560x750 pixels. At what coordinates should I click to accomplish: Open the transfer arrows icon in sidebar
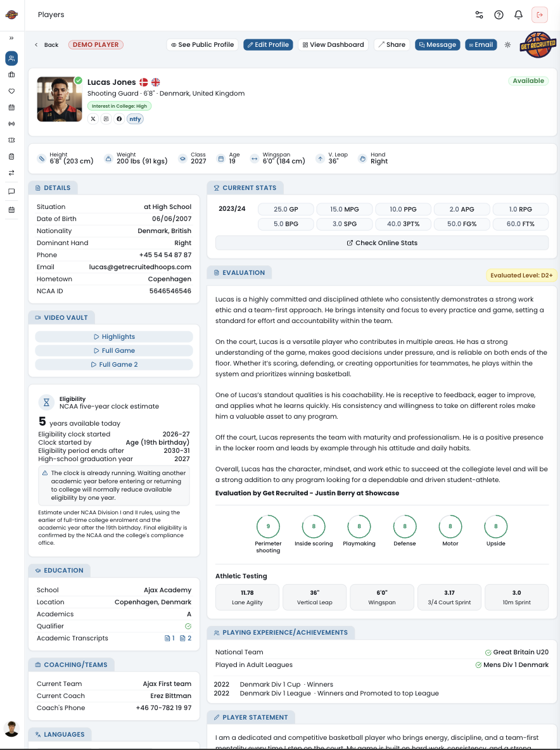[x=11, y=173]
